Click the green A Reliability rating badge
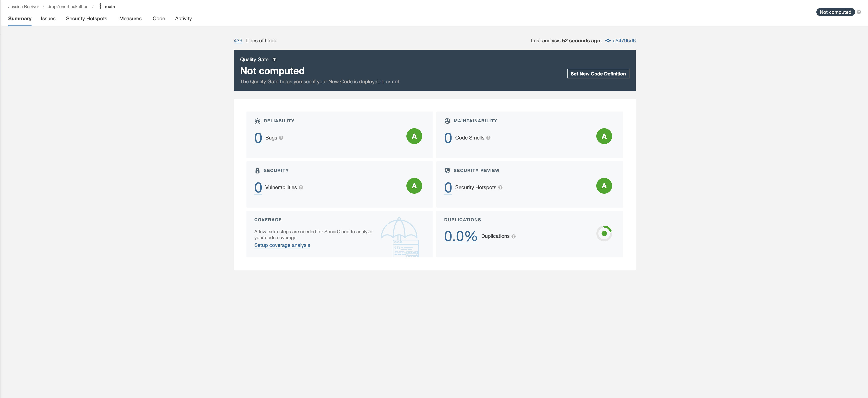The height and width of the screenshot is (398, 868). coord(414,136)
